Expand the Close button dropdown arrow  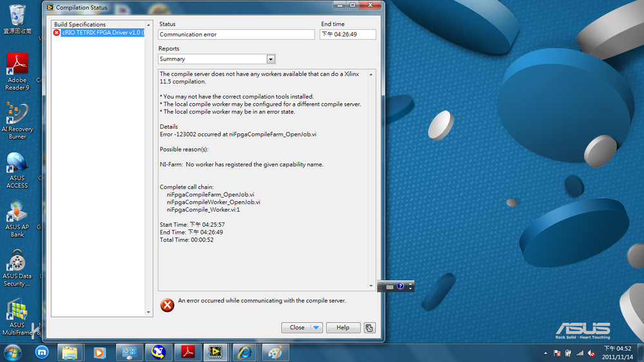coord(316,327)
